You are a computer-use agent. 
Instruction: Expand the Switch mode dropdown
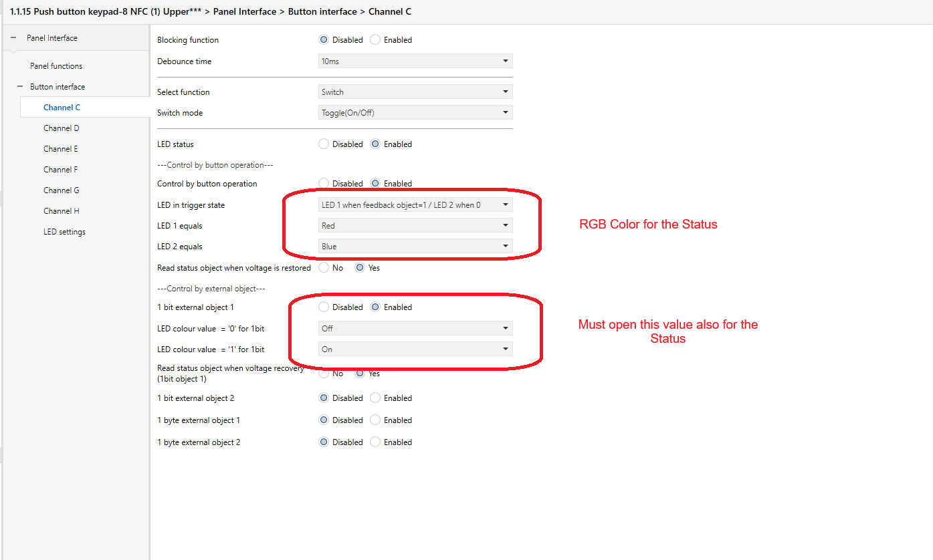(x=415, y=113)
